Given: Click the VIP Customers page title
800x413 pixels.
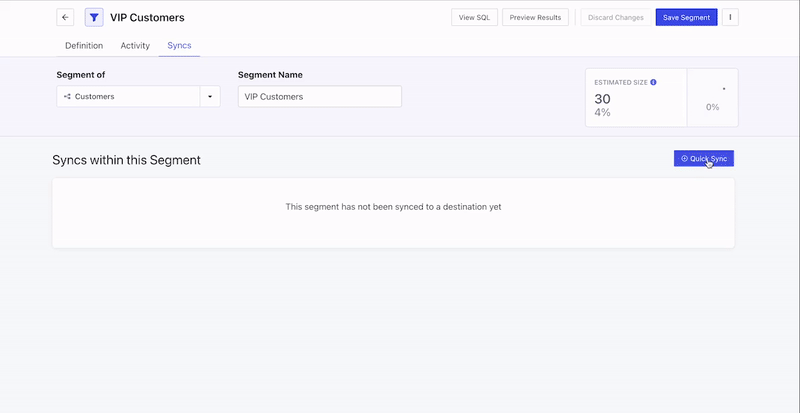Looking at the screenshot, I should (x=147, y=17).
